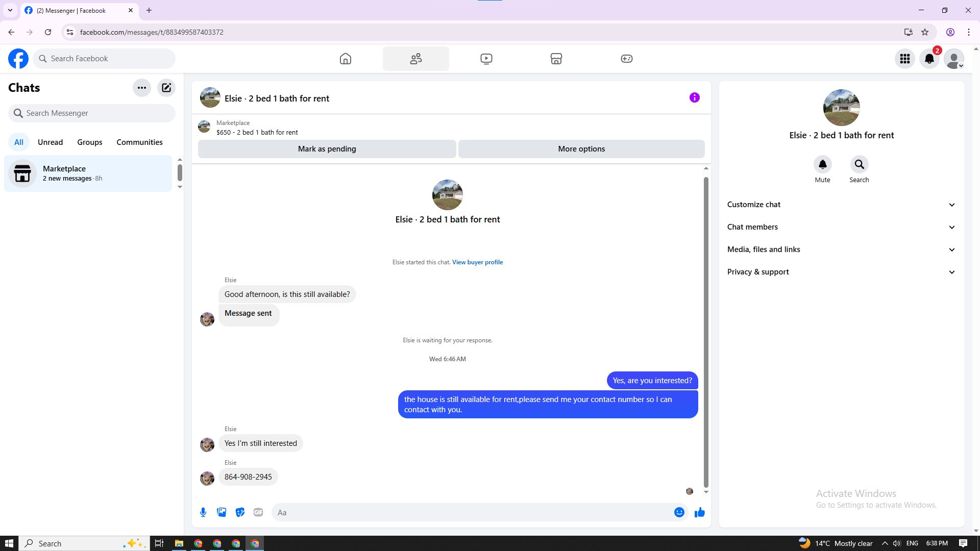Screen dimensions: 980x551
Task: Expand Chat members section
Action: tap(841, 227)
